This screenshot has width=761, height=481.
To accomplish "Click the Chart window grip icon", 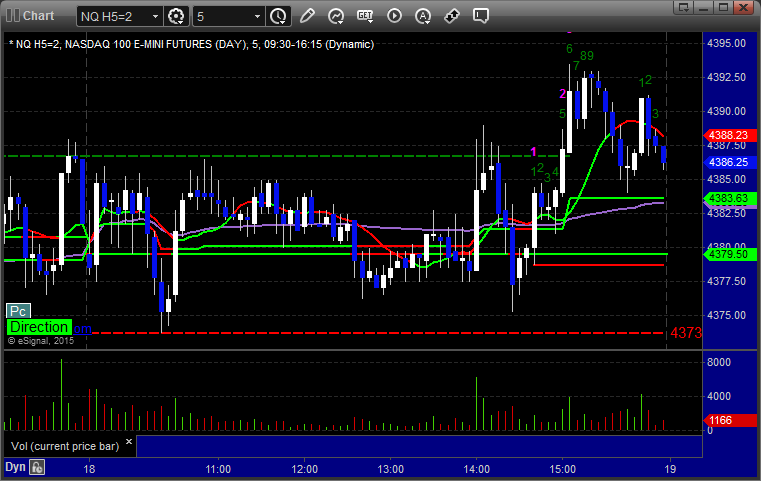I will [13, 16].
